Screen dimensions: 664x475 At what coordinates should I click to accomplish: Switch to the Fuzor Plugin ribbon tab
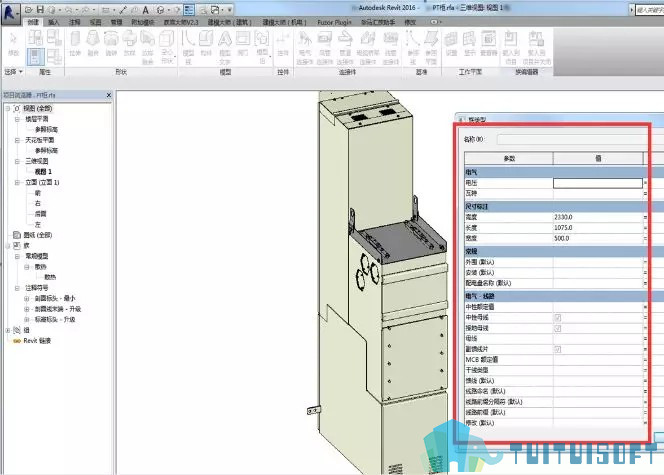(334, 22)
